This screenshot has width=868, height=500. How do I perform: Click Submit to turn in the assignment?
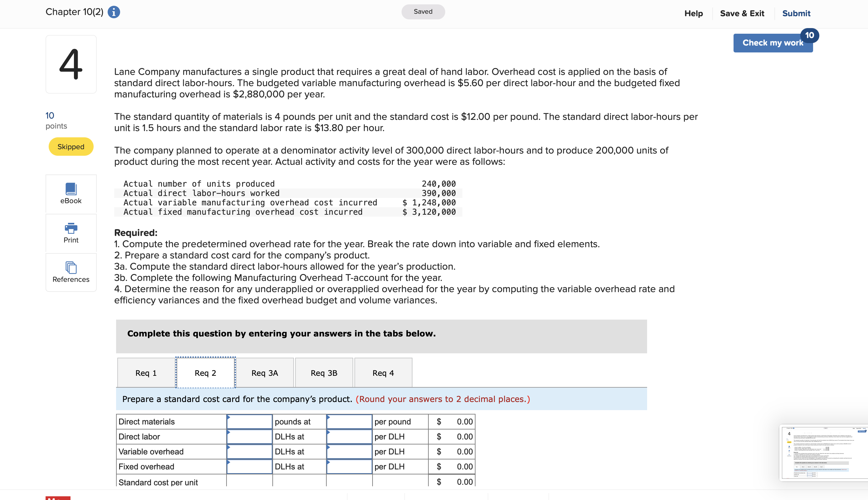coord(796,13)
